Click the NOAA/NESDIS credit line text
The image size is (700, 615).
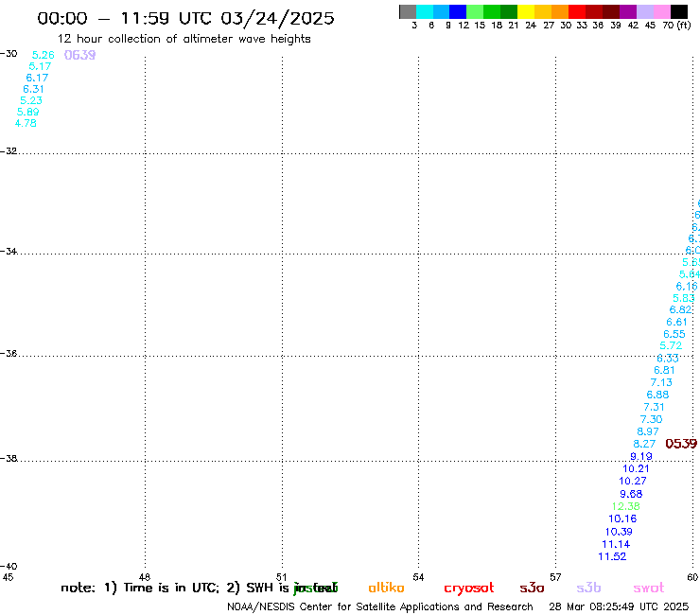380,607
